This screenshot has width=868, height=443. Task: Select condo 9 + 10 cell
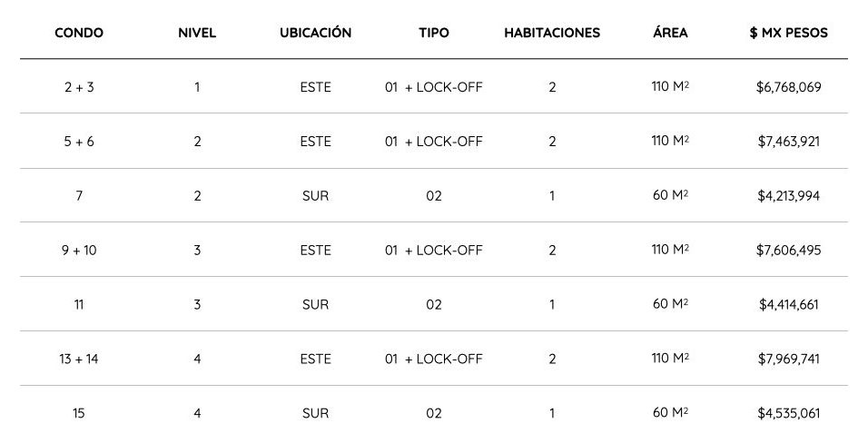pyautogui.click(x=79, y=250)
